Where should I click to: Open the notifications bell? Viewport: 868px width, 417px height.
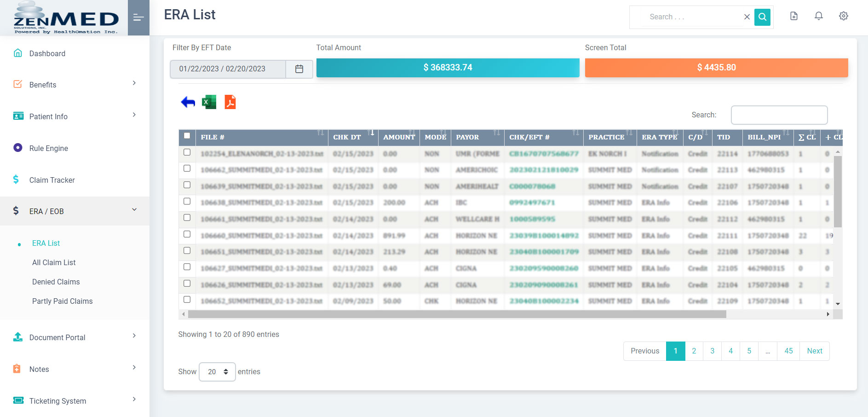[818, 16]
